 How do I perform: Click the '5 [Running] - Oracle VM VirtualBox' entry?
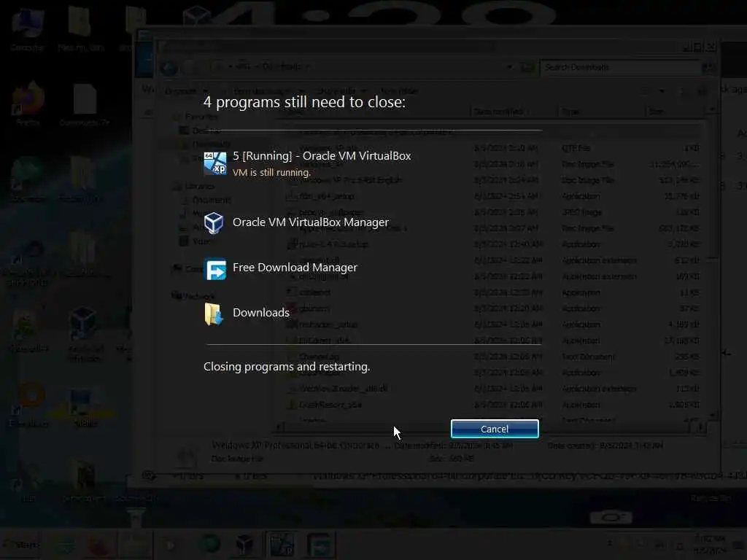tap(322, 156)
